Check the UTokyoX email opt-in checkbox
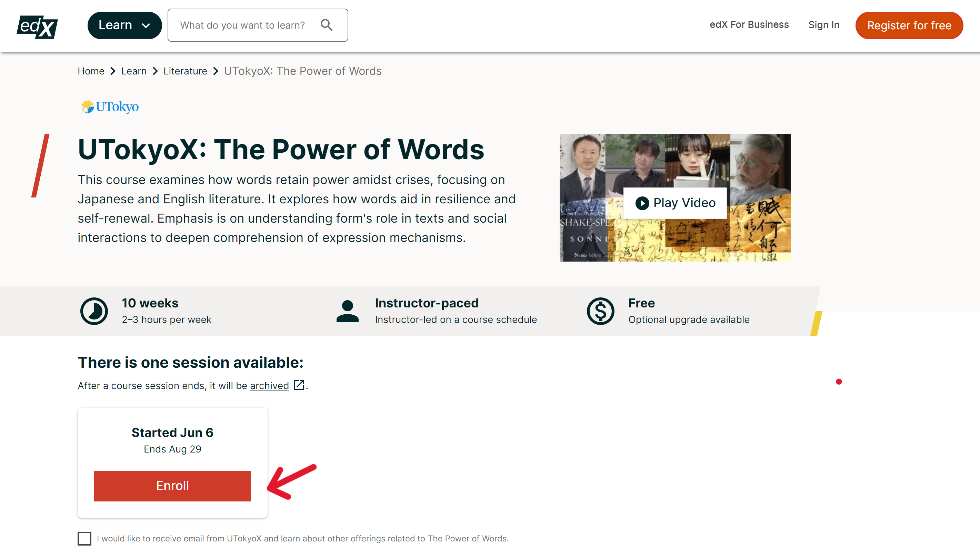This screenshot has width=980, height=559. tap(84, 538)
